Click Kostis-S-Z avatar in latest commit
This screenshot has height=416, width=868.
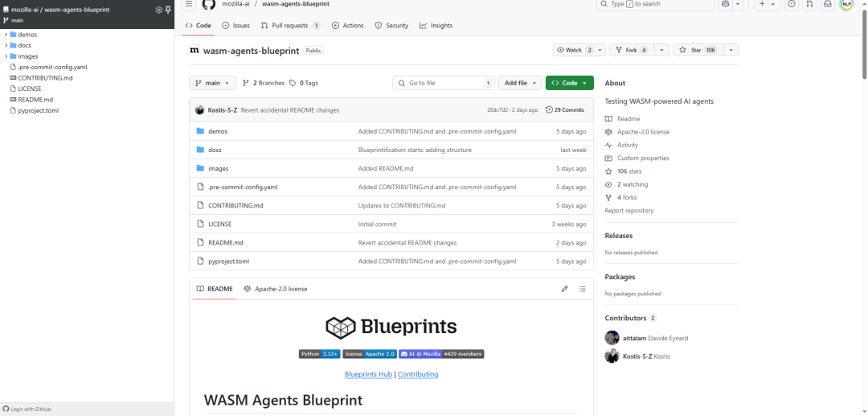(200, 109)
